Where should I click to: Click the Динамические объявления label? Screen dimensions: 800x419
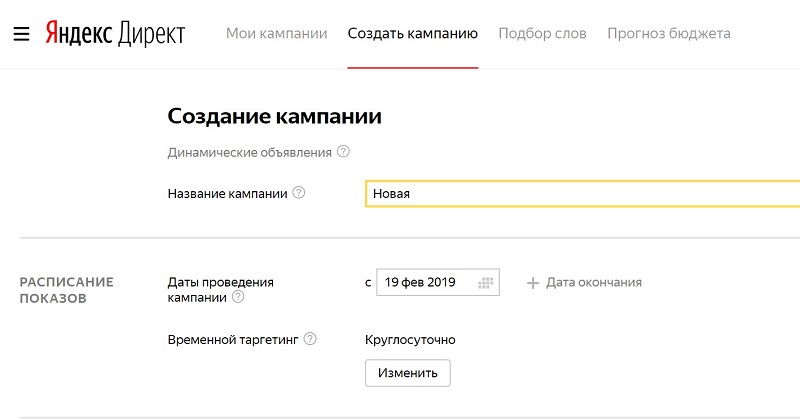coord(249,152)
